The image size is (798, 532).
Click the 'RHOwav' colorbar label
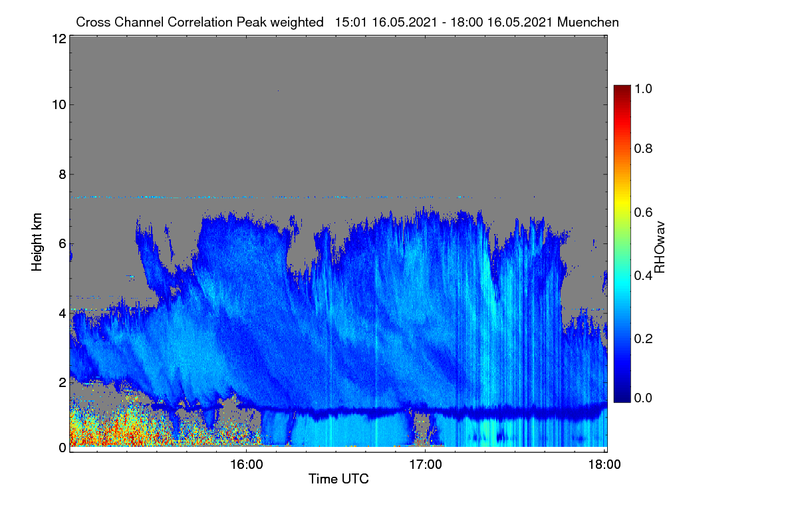point(660,248)
